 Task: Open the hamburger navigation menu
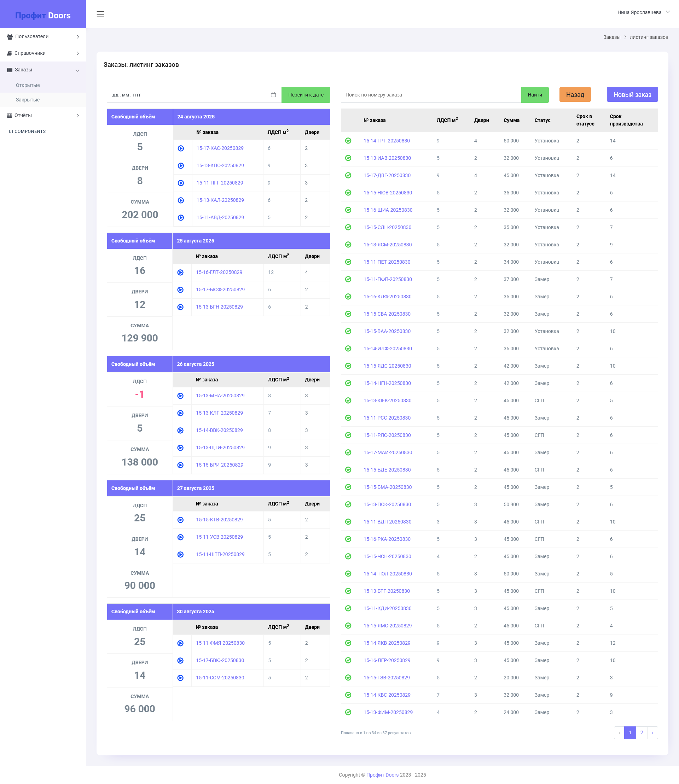coord(100,14)
